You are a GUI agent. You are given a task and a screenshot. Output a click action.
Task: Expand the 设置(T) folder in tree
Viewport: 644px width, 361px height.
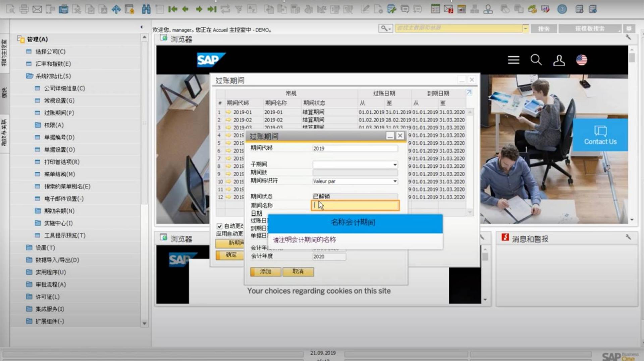pyautogui.click(x=45, y=248)
